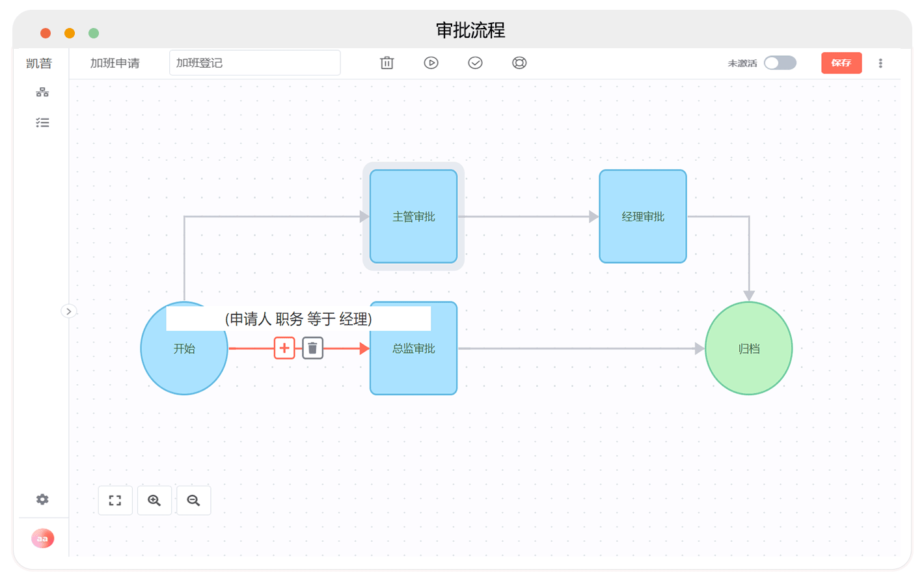Viewport: 924px width, 586px height.
Task: Select the 经理审批 node
Action: [643, 216]
